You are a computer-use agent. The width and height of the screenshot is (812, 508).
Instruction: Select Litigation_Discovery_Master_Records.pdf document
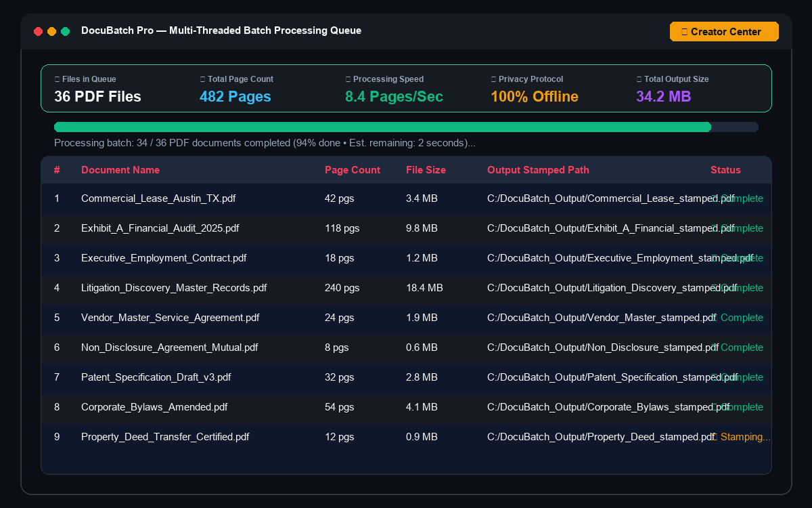(174, 288)
